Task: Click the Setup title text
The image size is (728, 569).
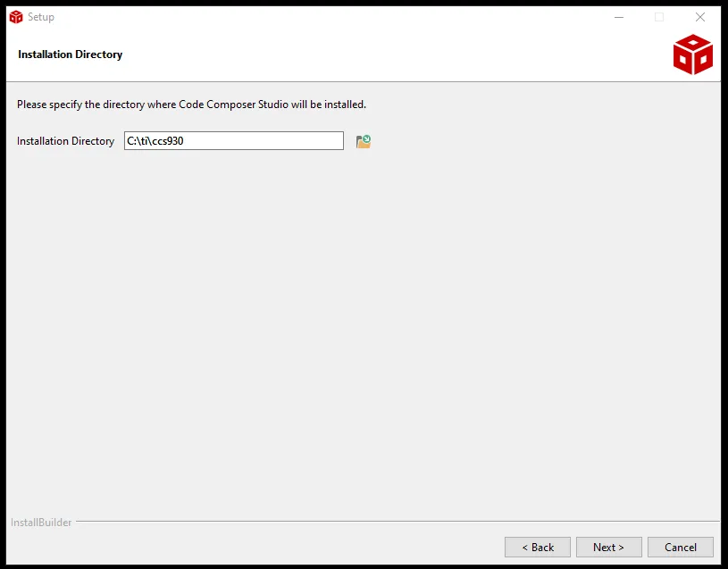Action: (x=41, y=17)
